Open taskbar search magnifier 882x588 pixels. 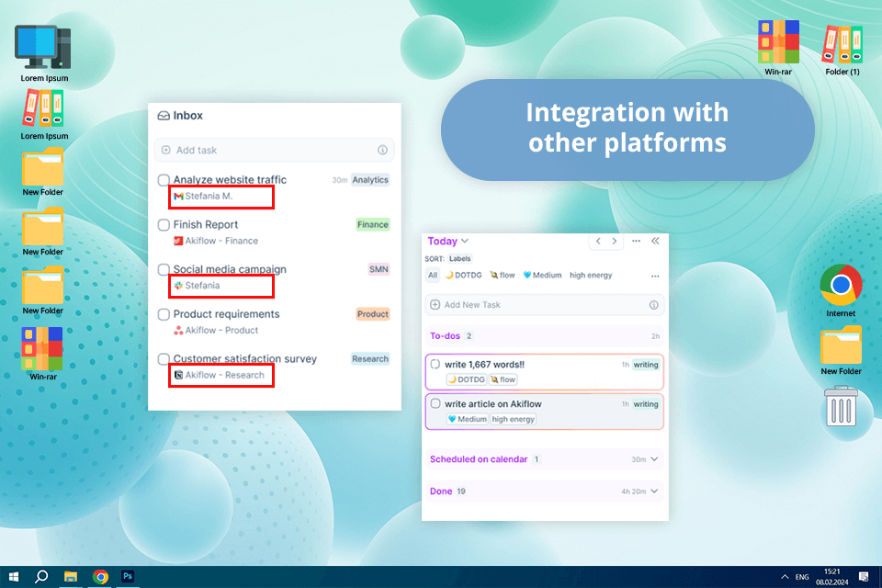41,577
